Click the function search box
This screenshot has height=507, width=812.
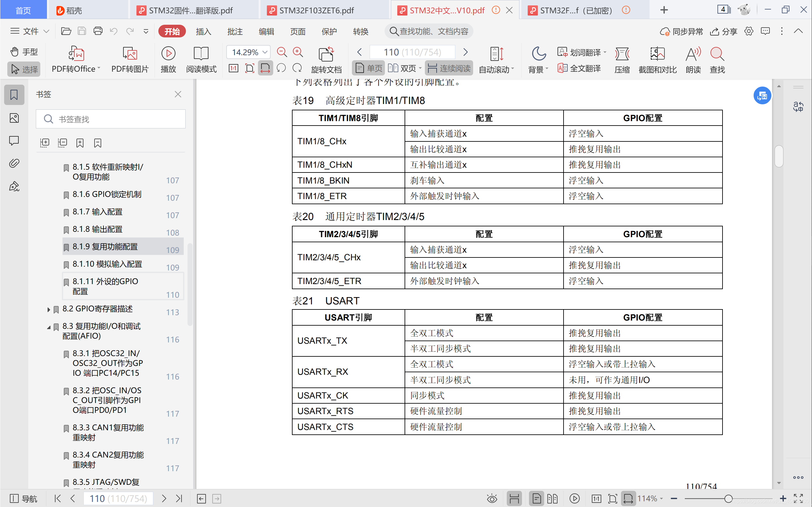click(429, 31)
